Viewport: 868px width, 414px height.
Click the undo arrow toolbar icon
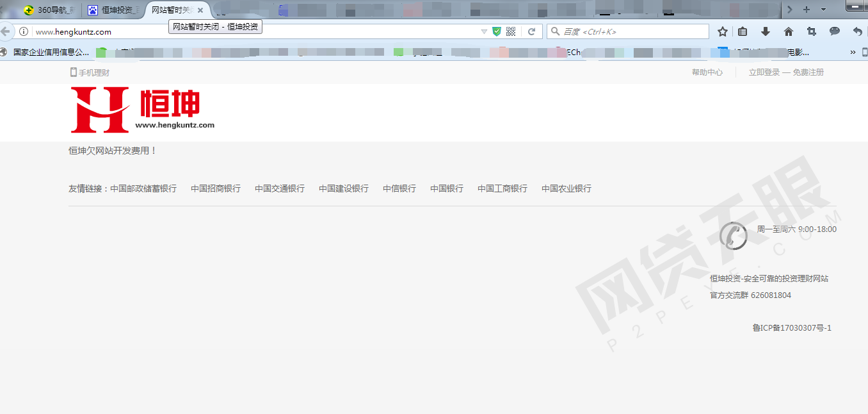[x=858, y=31]
